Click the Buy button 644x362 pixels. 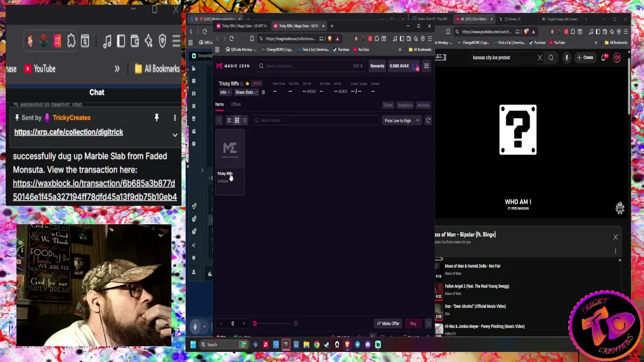tap(413, 324)
